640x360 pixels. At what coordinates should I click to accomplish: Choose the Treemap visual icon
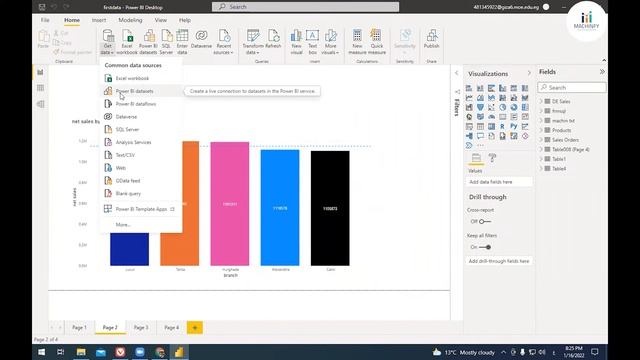click(x=525, y=107)
